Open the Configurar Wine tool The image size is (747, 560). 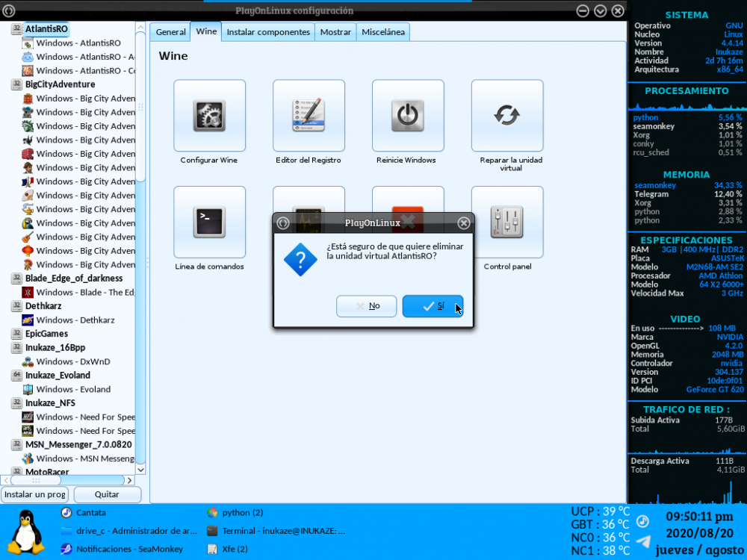[x=209, y=116]
